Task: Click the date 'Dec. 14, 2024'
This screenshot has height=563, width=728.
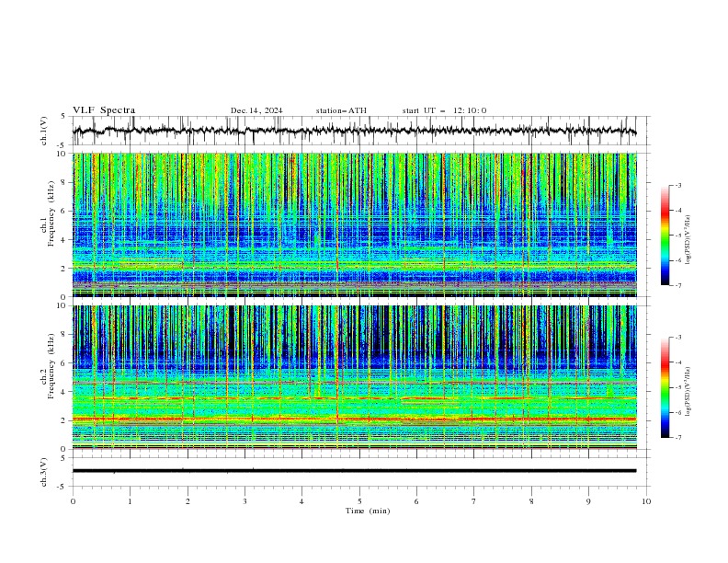Action: (256, 110)
